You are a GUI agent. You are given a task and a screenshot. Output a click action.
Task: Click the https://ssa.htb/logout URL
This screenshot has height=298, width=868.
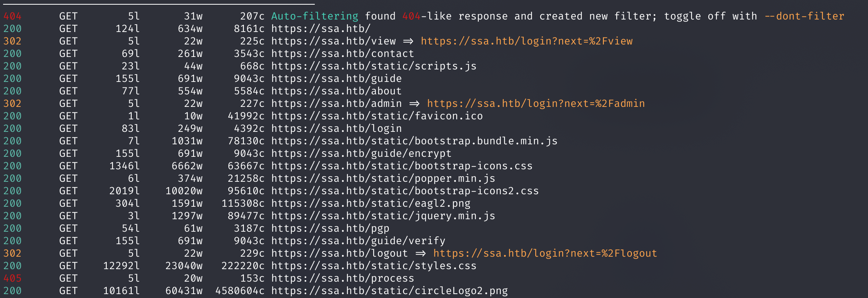click(340, 254)
